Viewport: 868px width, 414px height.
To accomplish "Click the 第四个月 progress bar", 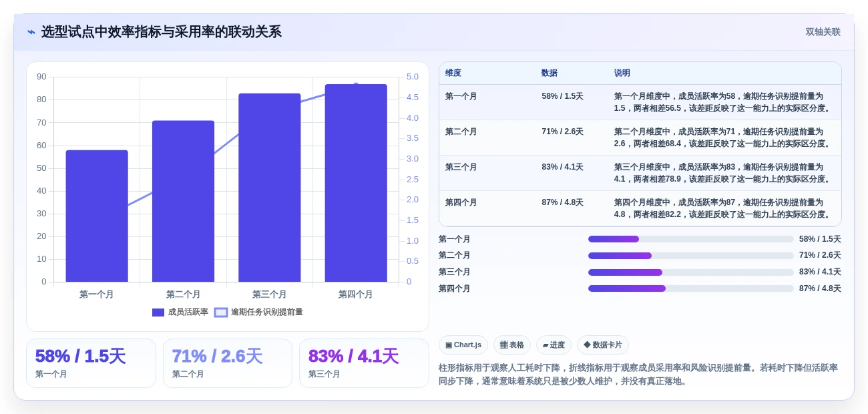I will tap(691, 288).
